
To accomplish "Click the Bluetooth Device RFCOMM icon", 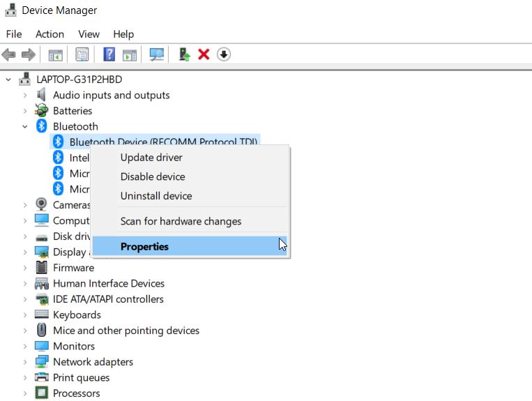I will pos(58,142).
